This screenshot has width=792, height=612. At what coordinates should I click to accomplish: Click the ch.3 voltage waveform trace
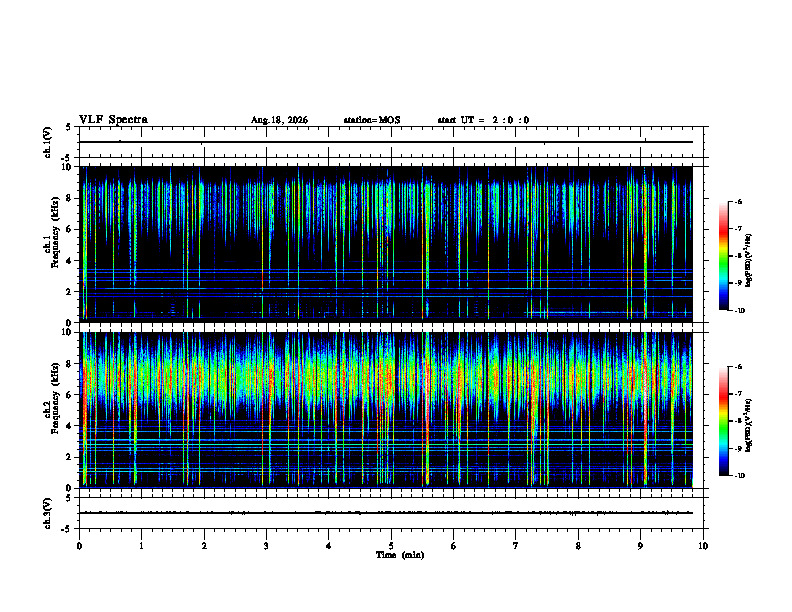coord(385,513)
